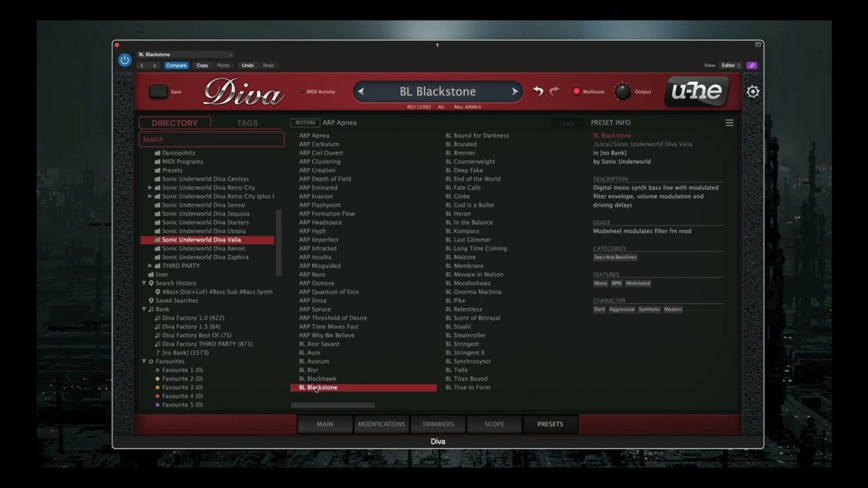Click the previous preset arrow in Logic header
The image size is (868, 488).
tap(142, 66)
